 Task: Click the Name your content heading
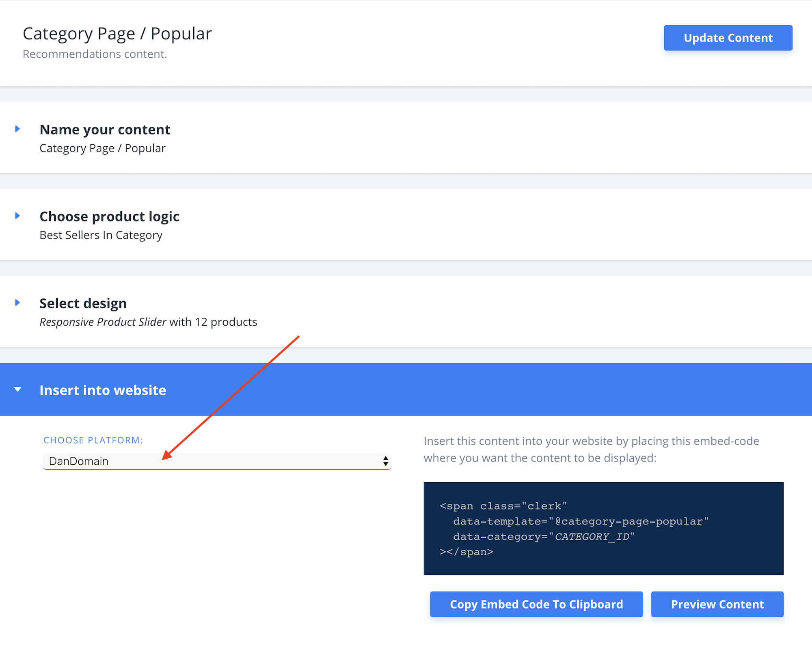pyautogui.click(x=105, y=130)
